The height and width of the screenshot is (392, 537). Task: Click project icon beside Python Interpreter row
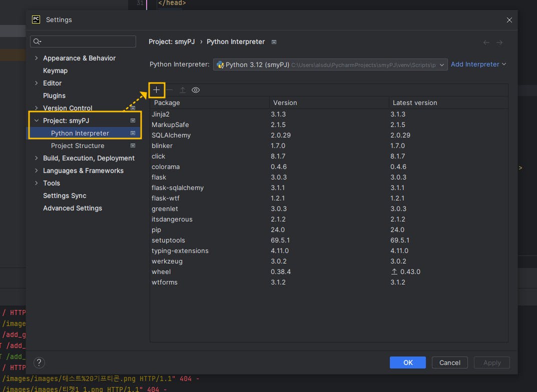pyautogui.click(x=133, y=133)
